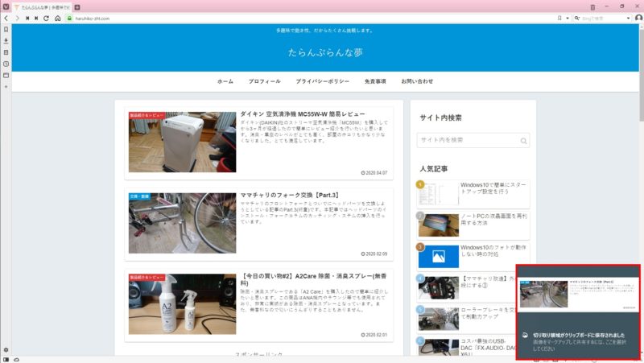Image resolution: width=644 pixels, height=363 pixels.
Task: Click the 人気記事 sidebar heading
Action: 434,169
